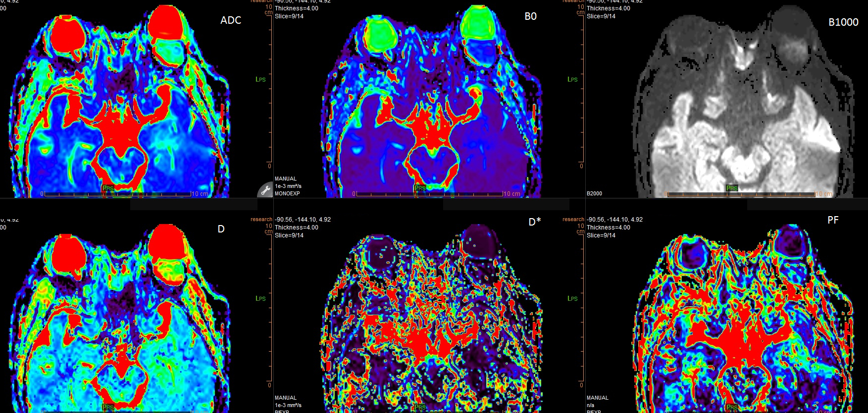Select the B1000 grayscale image viewport
This screenshot has width=868, height=413.
743,109
